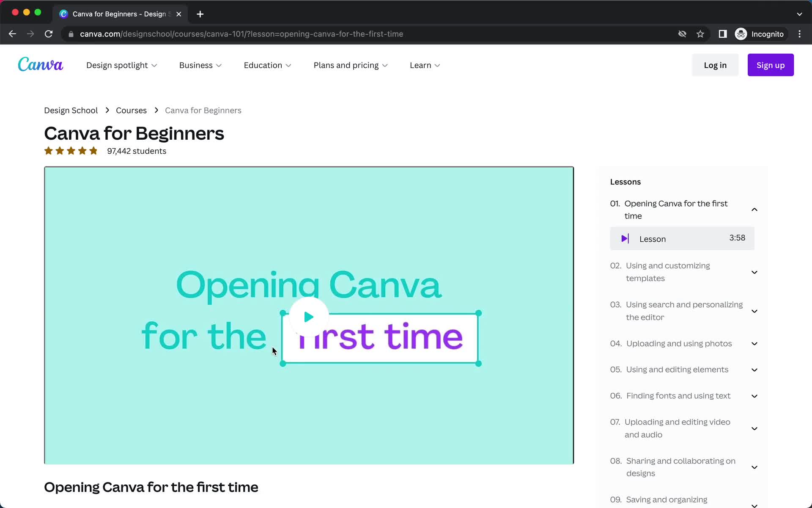
Task: Open the Learn menu
Action: (x=425, y=65)
